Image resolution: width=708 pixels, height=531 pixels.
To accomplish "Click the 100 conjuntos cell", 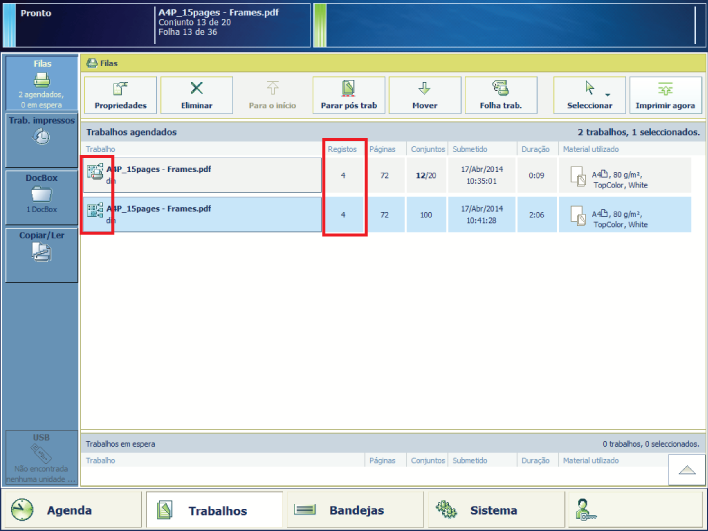I will tap(426, 214).
